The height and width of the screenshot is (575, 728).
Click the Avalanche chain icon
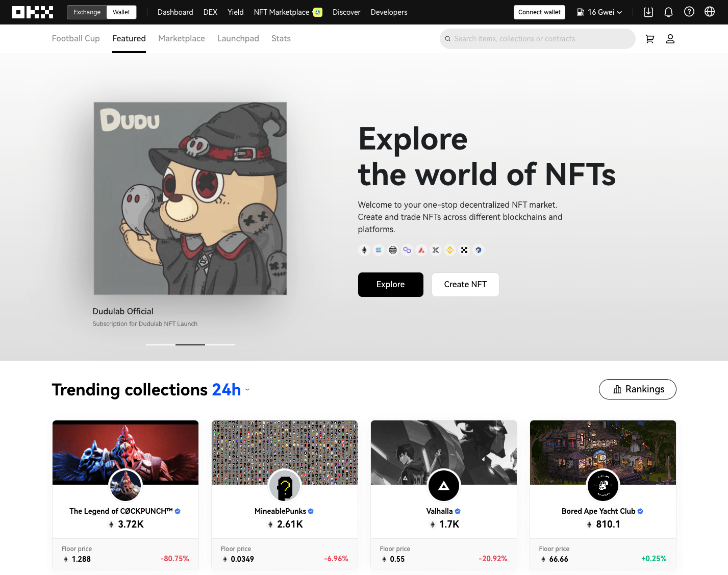pos(421,250)
